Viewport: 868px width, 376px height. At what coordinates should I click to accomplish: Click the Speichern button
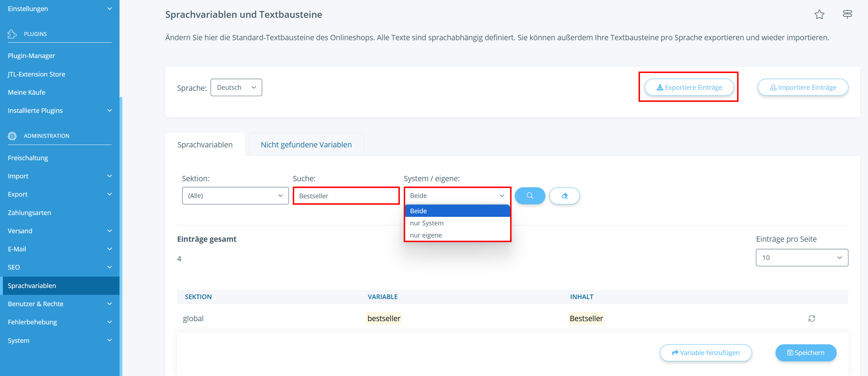click(x=806, y=352)
